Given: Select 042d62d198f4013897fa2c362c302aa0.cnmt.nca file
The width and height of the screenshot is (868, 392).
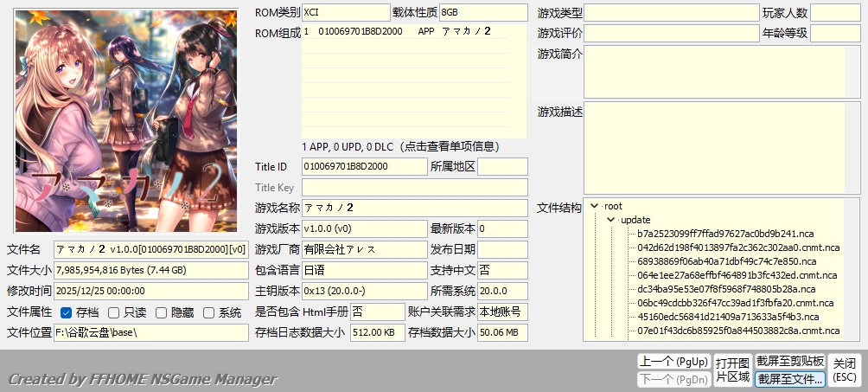Looking at the screenshot, I should [738, 247].
